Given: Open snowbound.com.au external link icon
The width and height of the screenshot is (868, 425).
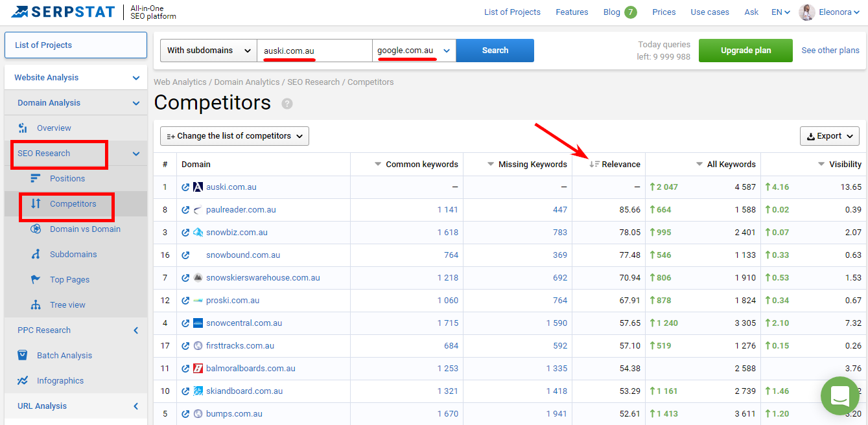Looking at the screenshot, I should point(185,255).
